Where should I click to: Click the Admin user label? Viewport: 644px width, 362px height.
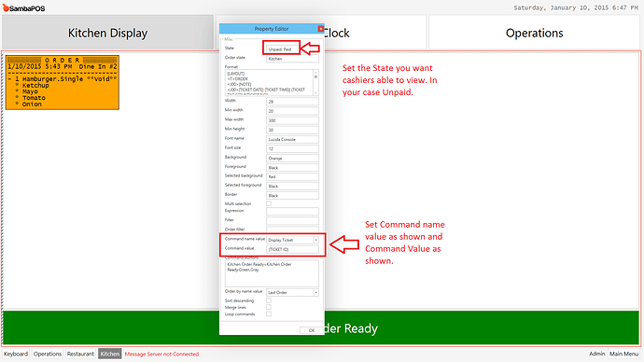tap(596, 354)
